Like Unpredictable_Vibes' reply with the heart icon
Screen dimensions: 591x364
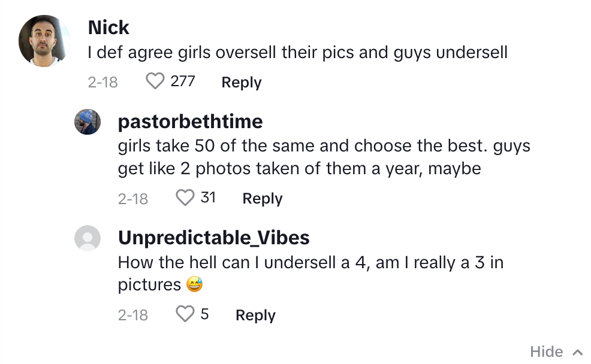(185, 314)
